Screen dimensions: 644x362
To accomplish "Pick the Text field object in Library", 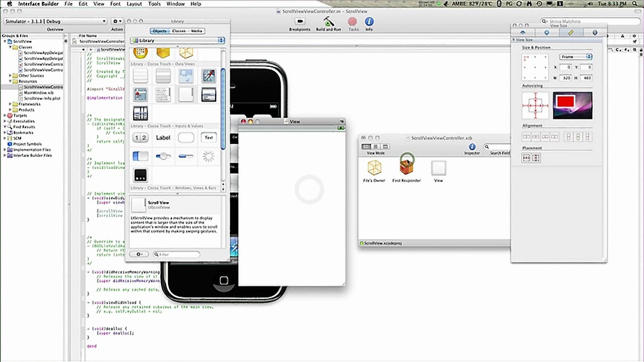I will [x=209, y=138].
